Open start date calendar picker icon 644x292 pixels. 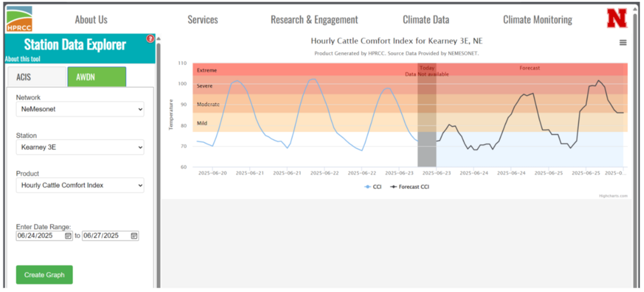pos(68,236)
